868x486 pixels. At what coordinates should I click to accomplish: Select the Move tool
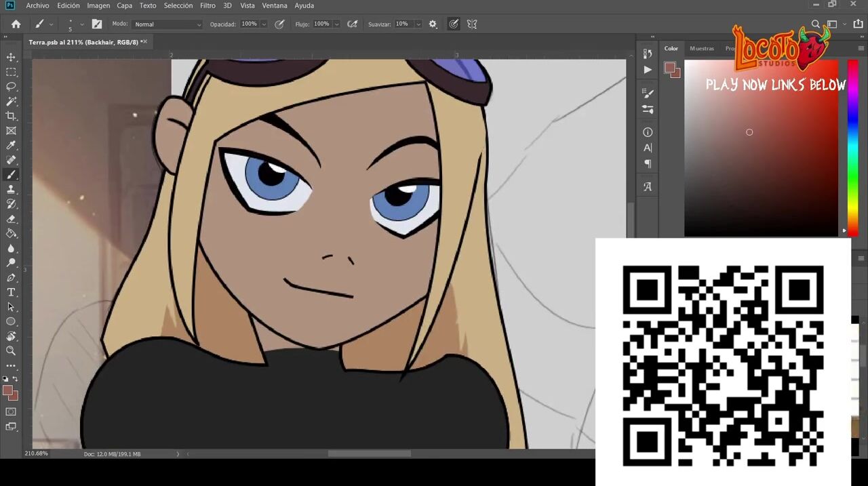coord(11,57)
